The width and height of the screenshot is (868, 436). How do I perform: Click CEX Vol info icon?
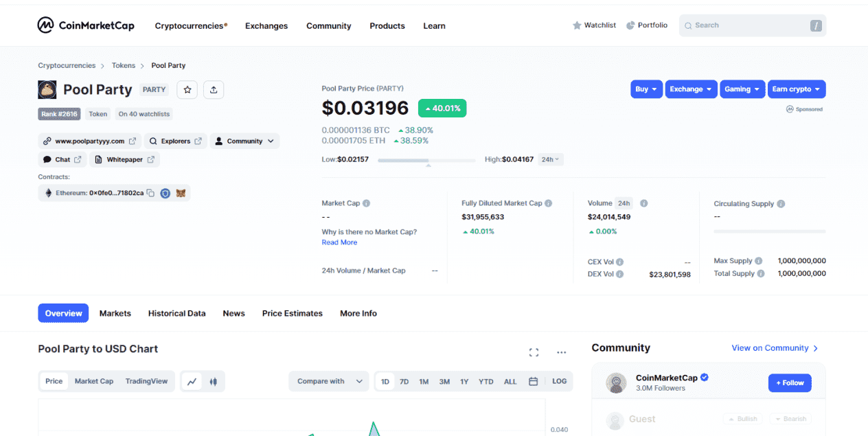pos(619,262)
